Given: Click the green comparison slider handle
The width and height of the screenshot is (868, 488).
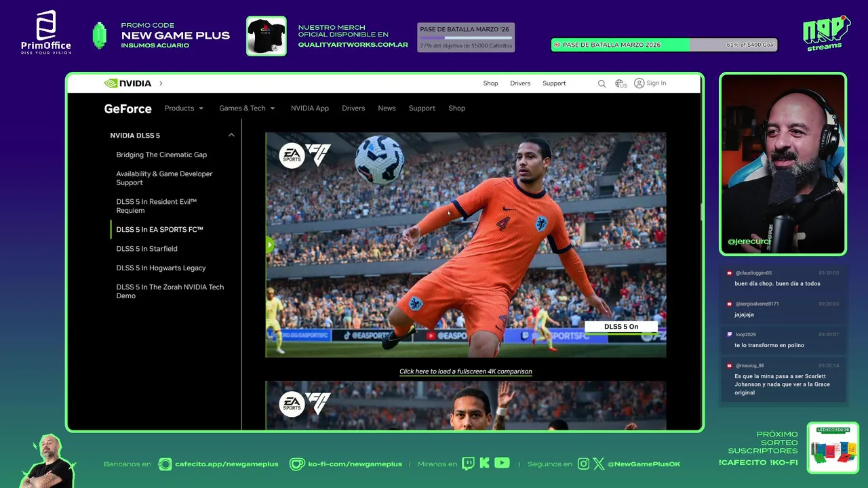Looking at the screenshot, I should [x=270, y=245].
